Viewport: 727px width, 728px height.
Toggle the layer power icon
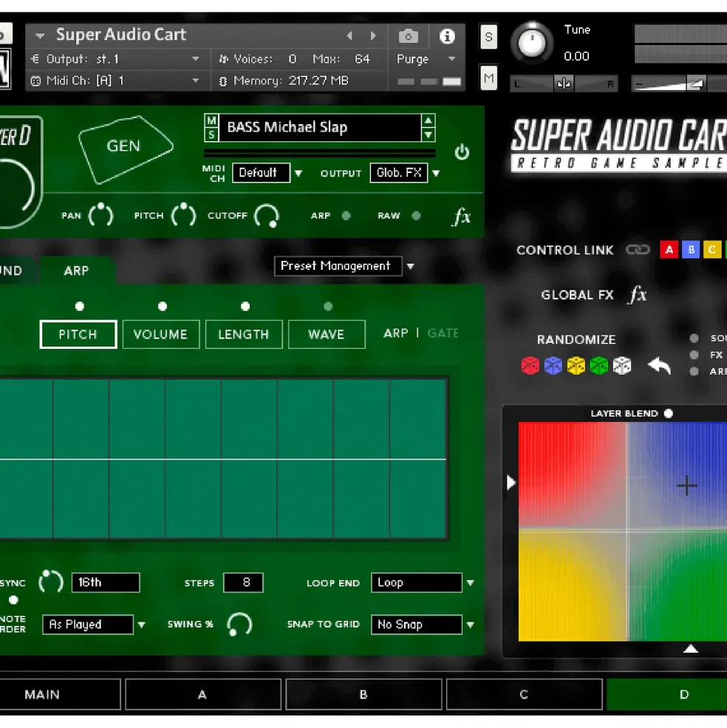(x=462, y=152)
